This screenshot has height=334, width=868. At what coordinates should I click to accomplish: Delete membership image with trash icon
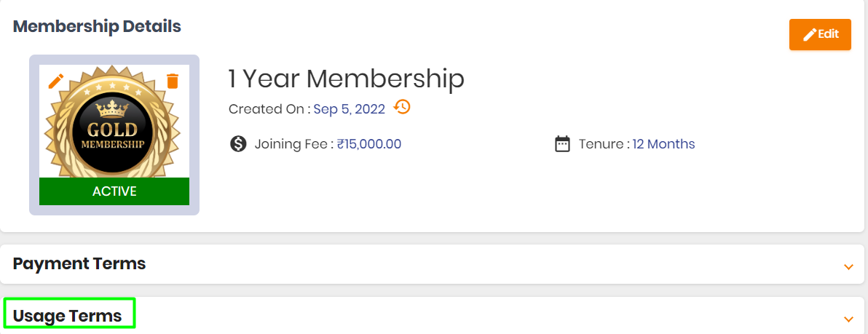coord(173,81)
